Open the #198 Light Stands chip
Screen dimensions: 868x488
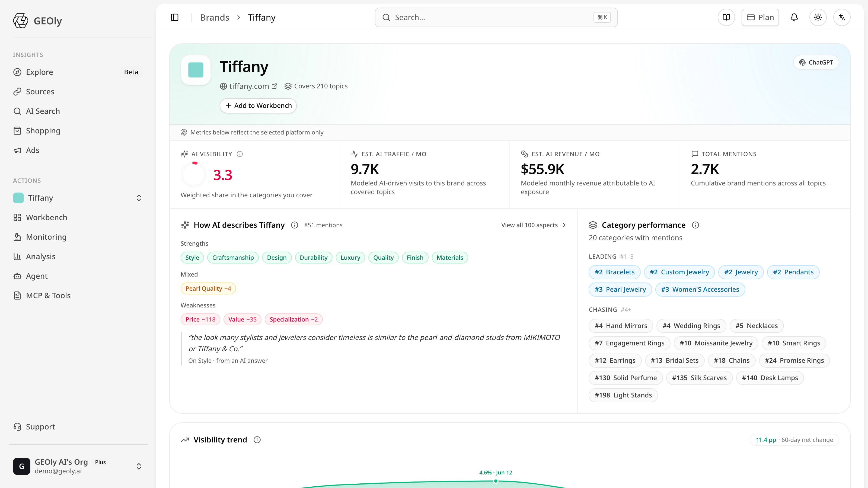pos(623,395)
